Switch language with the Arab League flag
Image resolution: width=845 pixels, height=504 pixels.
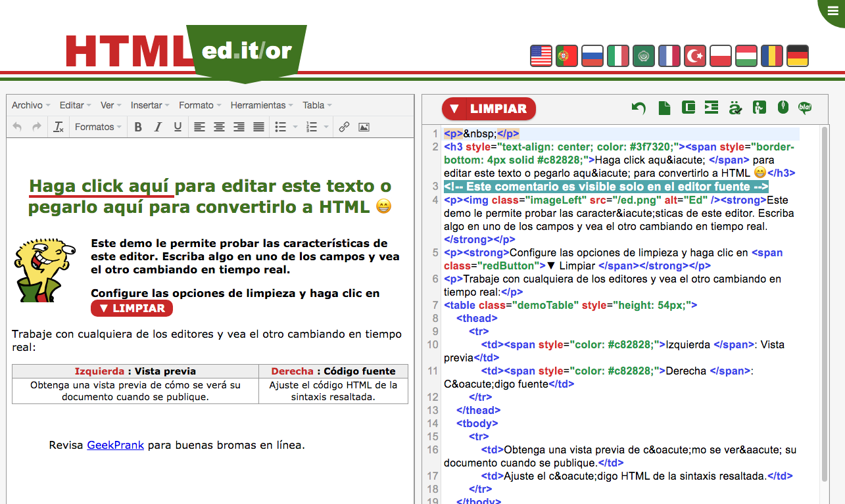click(x=644, y=56)
